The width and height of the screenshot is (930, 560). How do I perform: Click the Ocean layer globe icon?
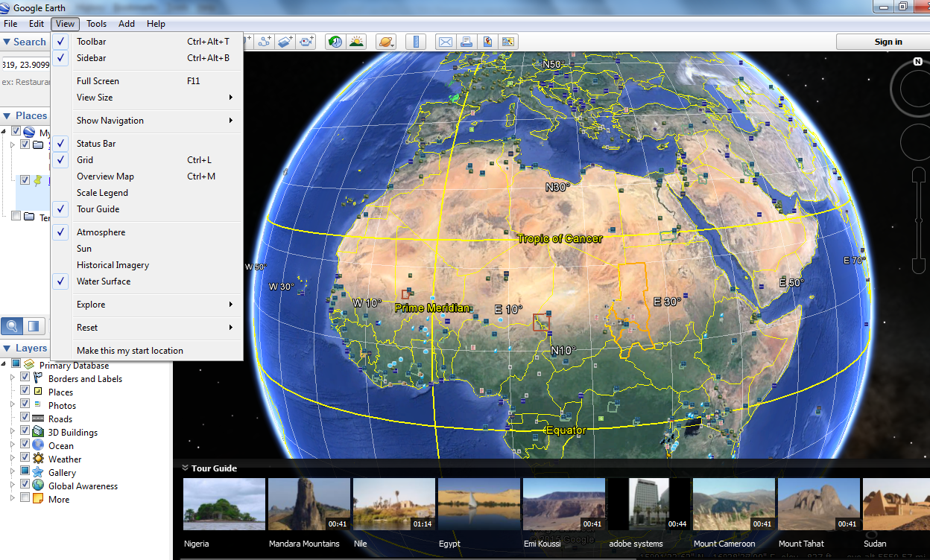click(x=38, y=445)
